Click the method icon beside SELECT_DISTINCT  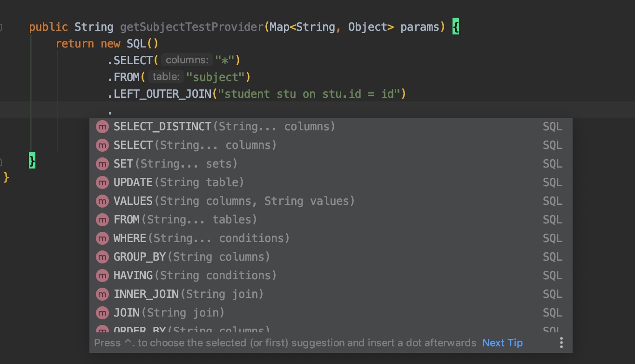(x=102, y=127)
